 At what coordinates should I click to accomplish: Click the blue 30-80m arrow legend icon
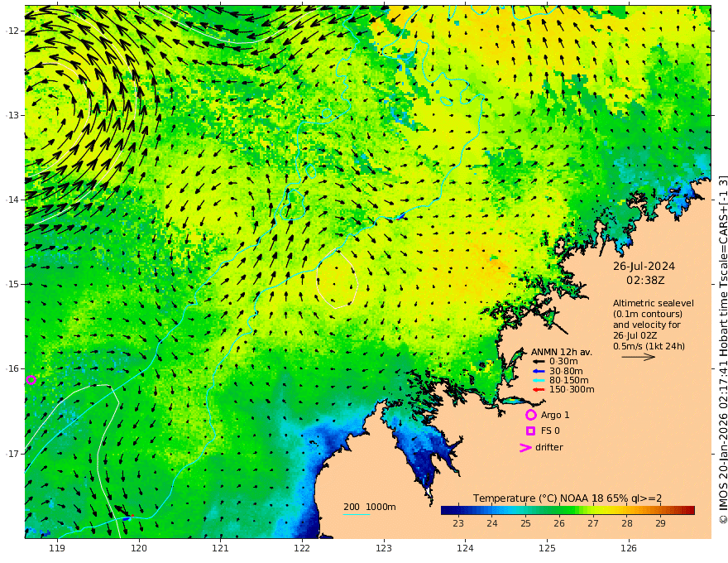pyautogui.click(x=538, y=371)
